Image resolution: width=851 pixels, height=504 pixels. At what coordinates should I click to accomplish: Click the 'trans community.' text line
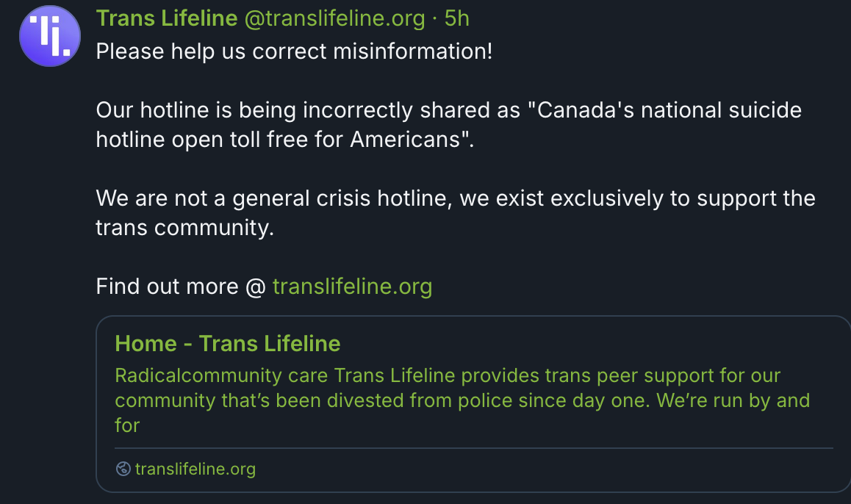click(184, 227)
